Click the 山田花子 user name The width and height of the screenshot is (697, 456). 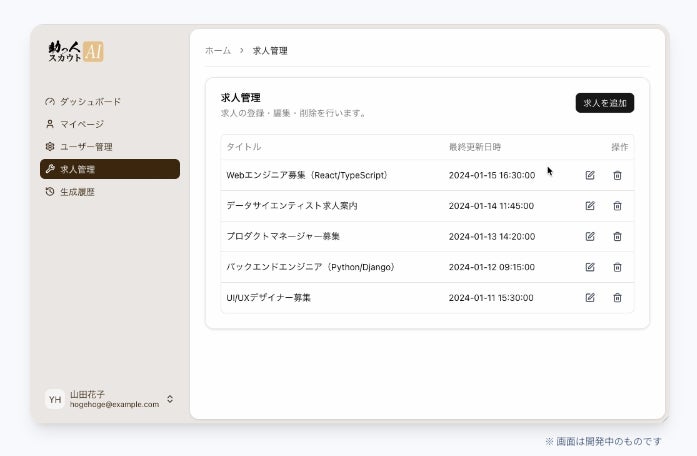pyautogui.click(x=87, y=394)
